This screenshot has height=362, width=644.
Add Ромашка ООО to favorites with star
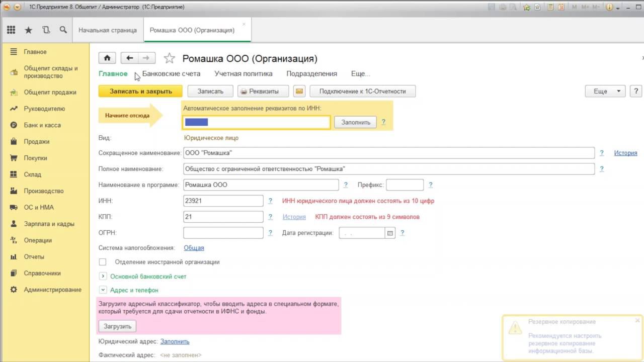coord(170,58)
